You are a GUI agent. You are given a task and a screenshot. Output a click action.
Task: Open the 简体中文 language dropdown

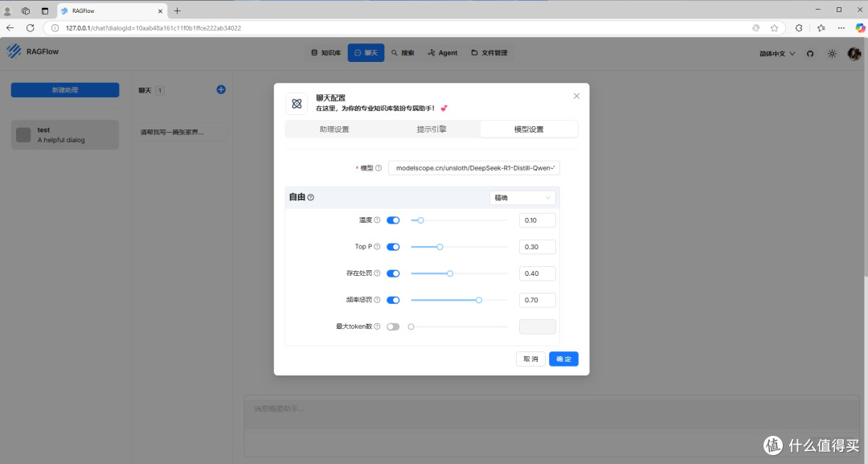776,54
